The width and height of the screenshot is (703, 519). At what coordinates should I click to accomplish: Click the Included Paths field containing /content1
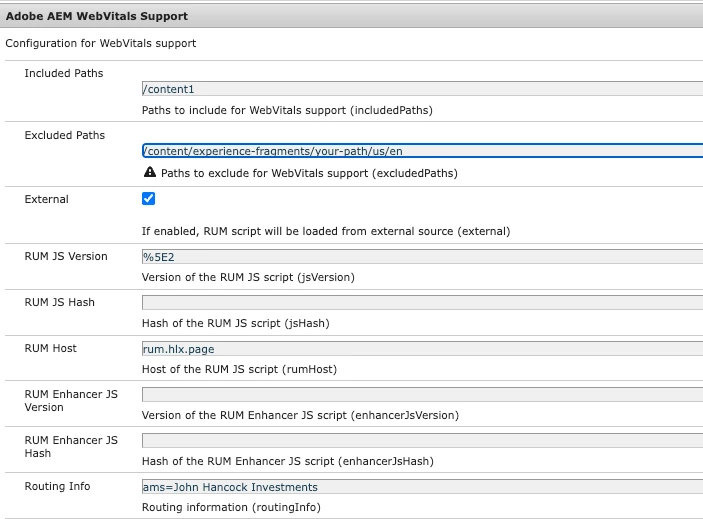(422, 89)
